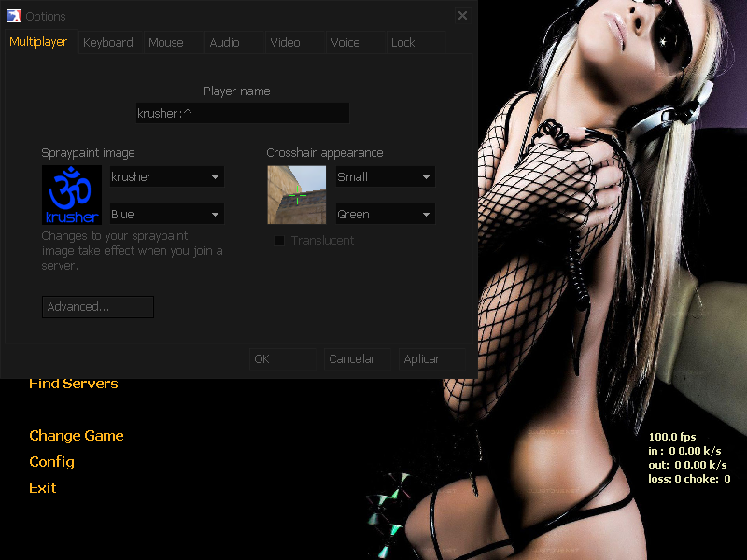
Task: Open the Voice settings tab
Action: point(345,43)
